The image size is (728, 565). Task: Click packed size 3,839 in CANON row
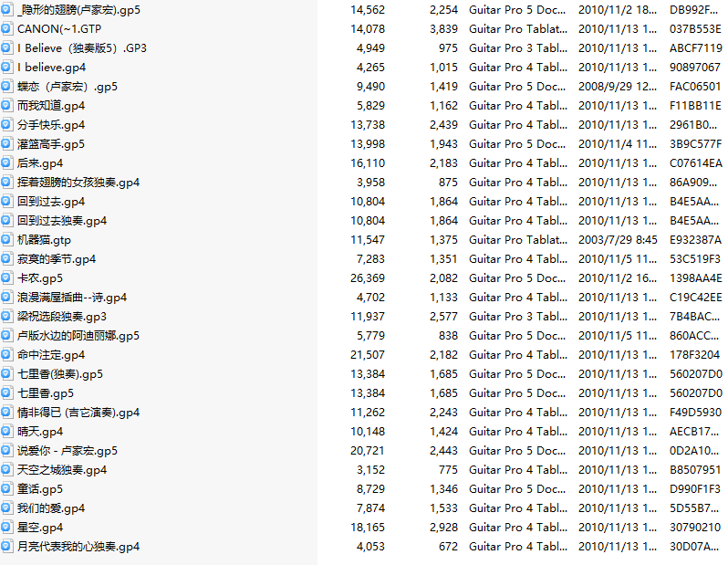pos(444,29)
